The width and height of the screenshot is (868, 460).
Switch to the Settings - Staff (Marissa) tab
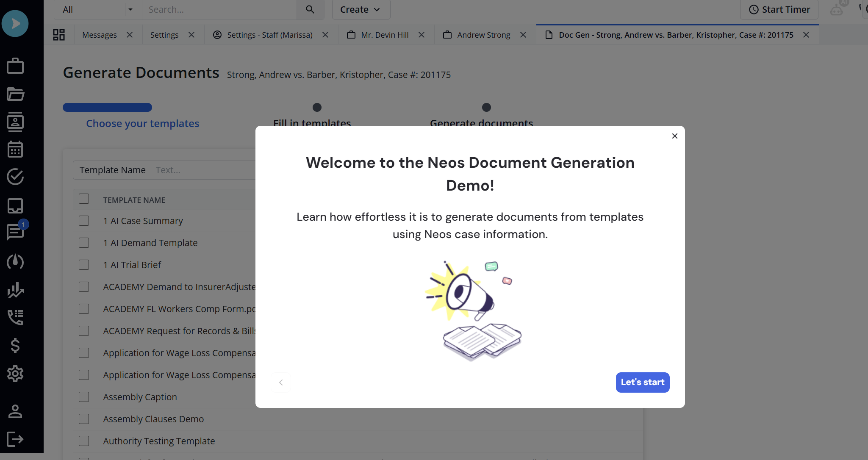[269, 35]
